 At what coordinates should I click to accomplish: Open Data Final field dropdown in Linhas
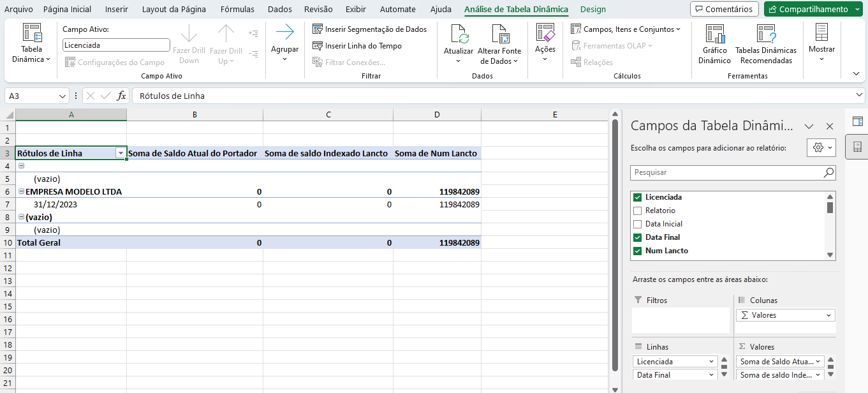point(712,375)
